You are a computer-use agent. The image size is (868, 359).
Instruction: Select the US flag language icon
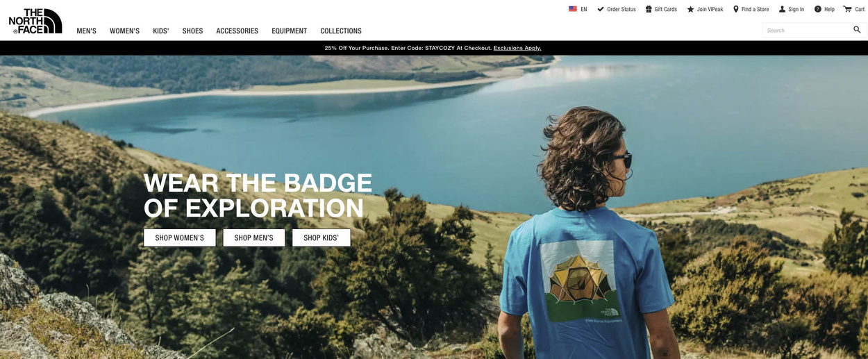pos(573,9)
